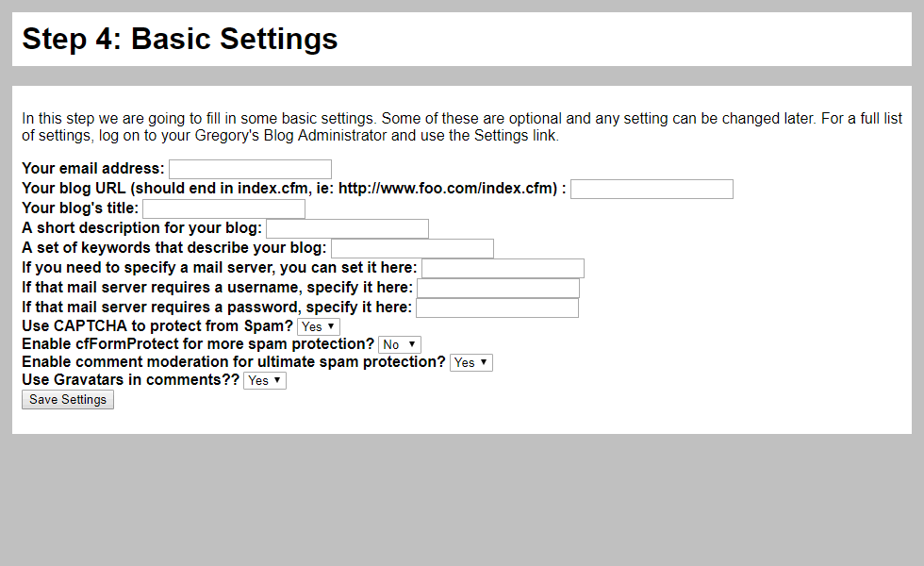Viewport: 924px width, 566px height.
Task: Click the mail server password field
Action: (x=498, y=308)
